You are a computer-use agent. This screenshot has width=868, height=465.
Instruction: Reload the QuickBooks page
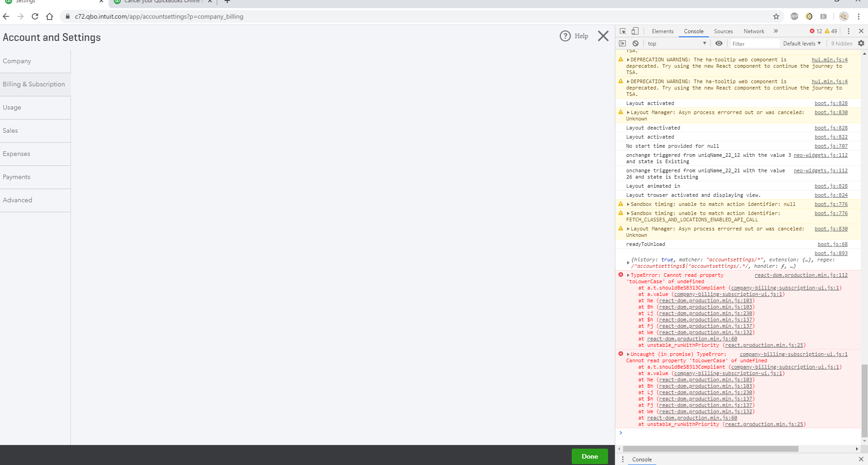point(35,16)
